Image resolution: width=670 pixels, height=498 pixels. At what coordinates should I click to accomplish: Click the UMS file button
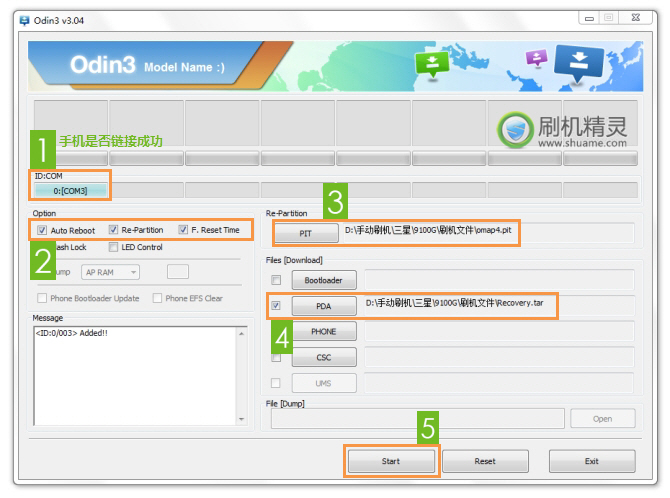(x=324, y=383)
